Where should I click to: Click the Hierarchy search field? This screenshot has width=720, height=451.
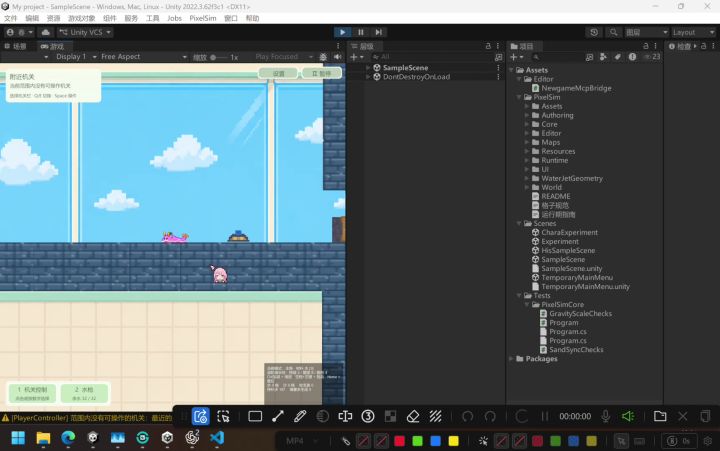tap(430, 57)
